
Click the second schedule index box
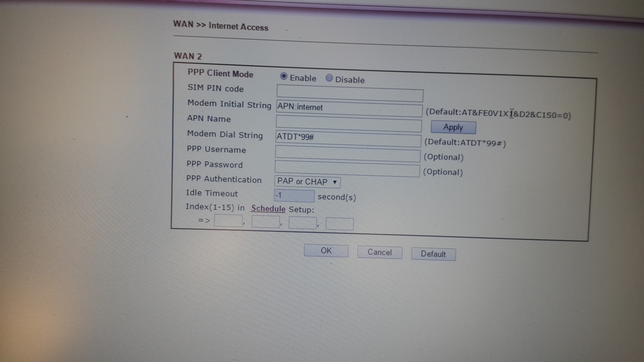[x=266, y=222]
